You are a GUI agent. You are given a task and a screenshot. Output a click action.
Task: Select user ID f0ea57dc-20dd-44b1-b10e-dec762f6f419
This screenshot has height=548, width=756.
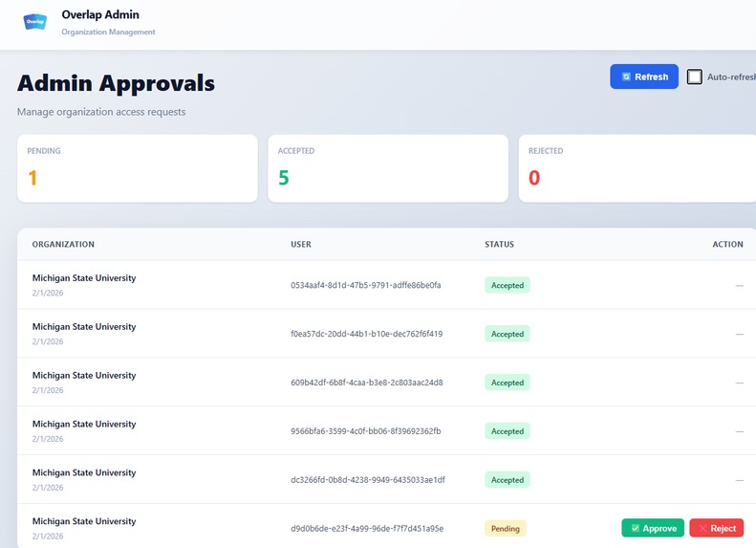coord(366,334)
